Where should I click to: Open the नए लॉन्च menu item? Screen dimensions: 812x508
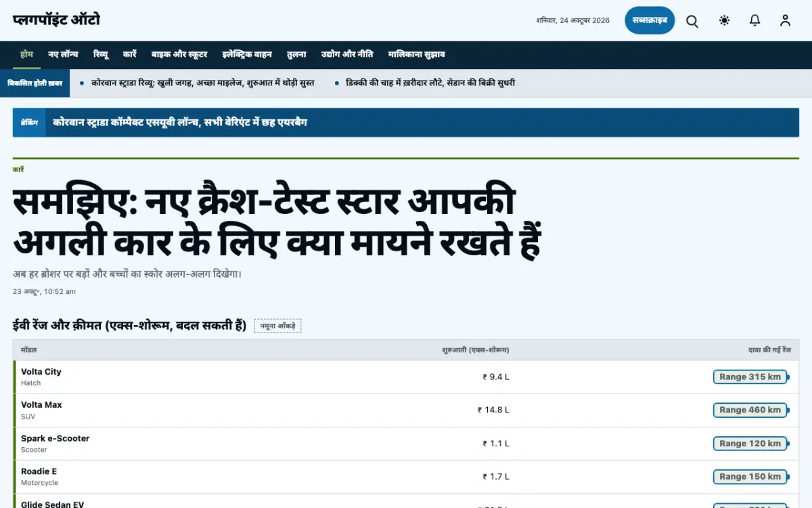point(63,54)
